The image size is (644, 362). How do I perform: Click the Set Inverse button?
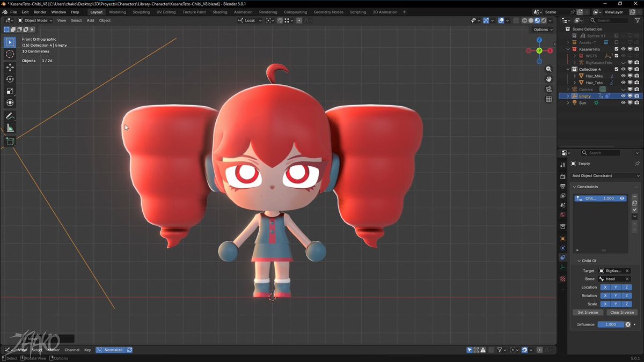pyautogui.click(x=588, y=312)
